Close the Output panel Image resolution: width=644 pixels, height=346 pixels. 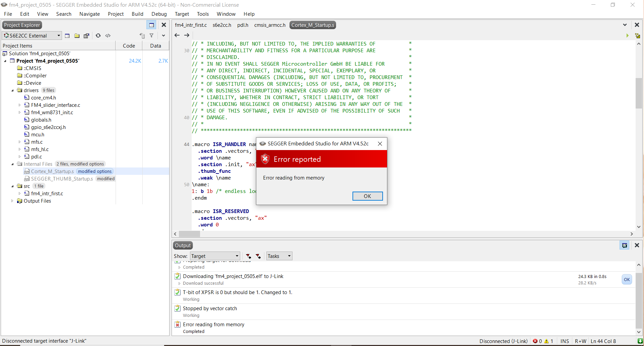click(x=637, y=245)
